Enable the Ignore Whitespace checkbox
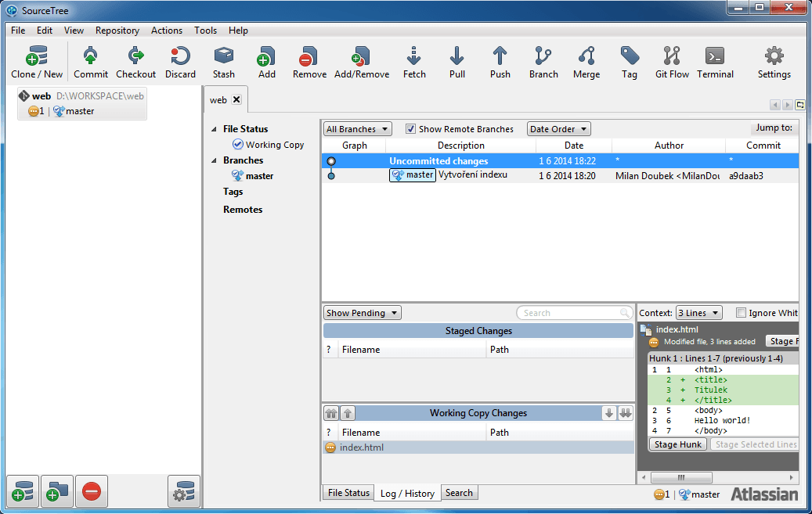Image resolution: width=812 pixels, height=514 pixels. [741, 313]
